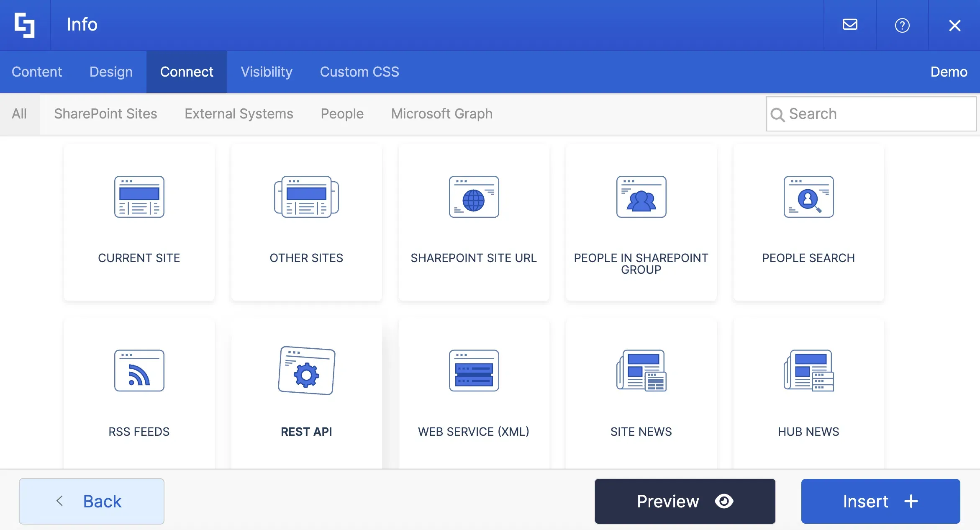Pick the REST API gear icon
980x530 pixels.
point(306,370)
